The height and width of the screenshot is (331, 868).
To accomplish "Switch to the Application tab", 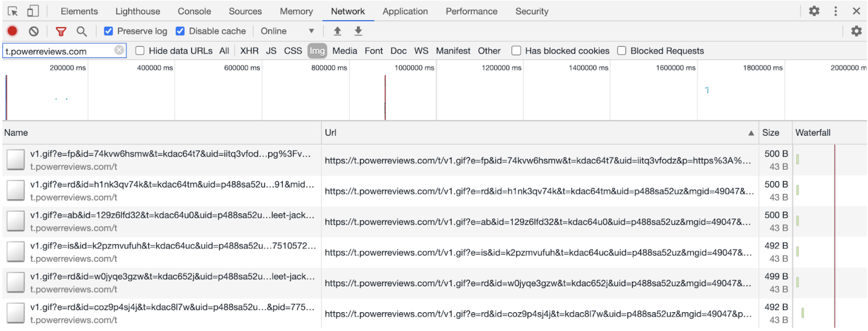I will [x=405, y=11].
